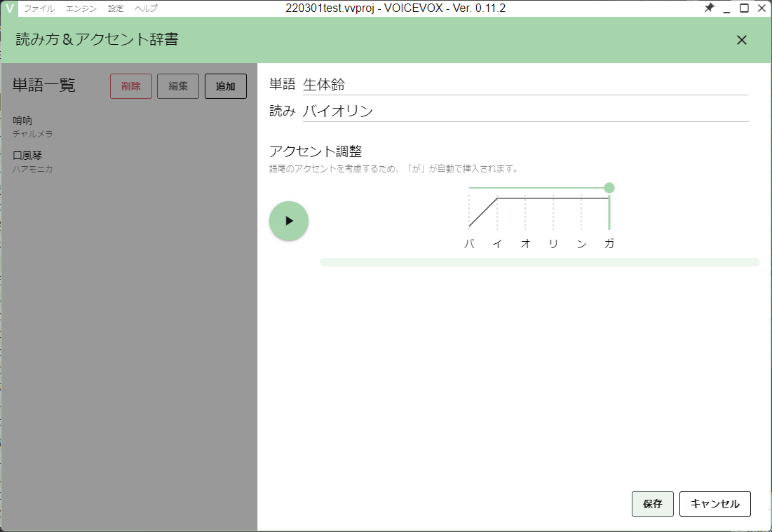
Task: Click the pin icon in the title bar
Action: click(x=710, y=8)
